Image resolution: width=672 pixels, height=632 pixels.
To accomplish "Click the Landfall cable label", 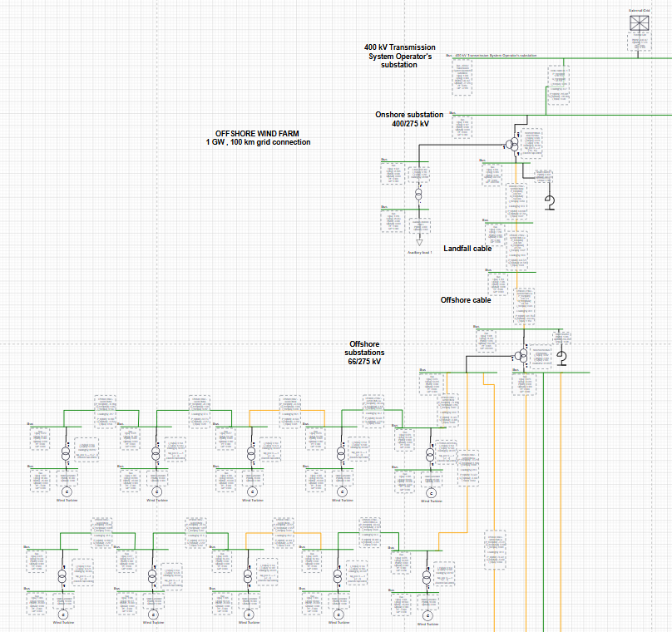I will click(x=467, y=247).
